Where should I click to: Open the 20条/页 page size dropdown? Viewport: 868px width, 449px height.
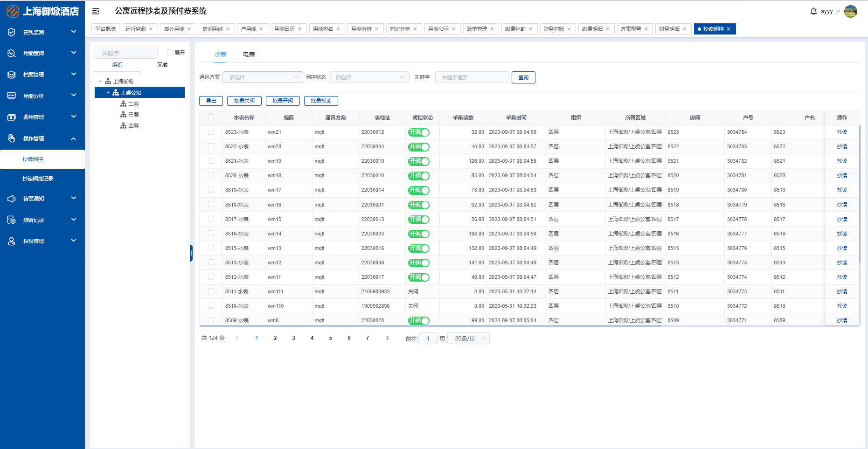[468, 338]
